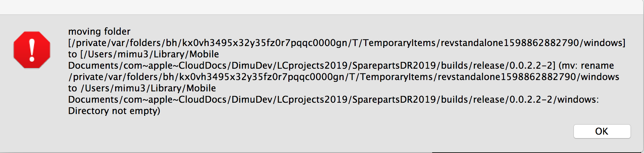The height and width of the screenshot is (153, 644).
Task: Click the OK button
Action: pos(601,131)
